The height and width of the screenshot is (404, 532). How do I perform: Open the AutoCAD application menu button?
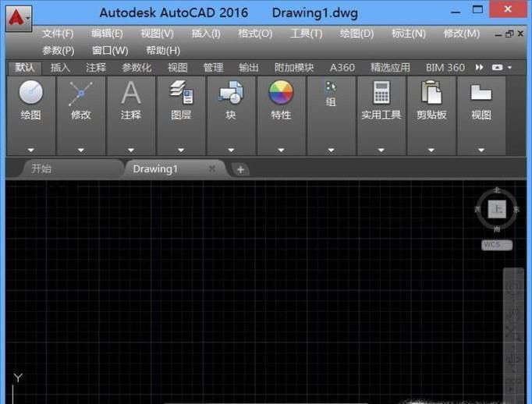[x=19, y=16]
